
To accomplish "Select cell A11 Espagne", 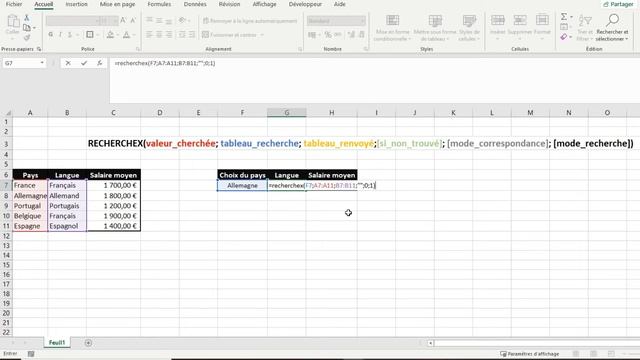I will [x=30, y=226].
